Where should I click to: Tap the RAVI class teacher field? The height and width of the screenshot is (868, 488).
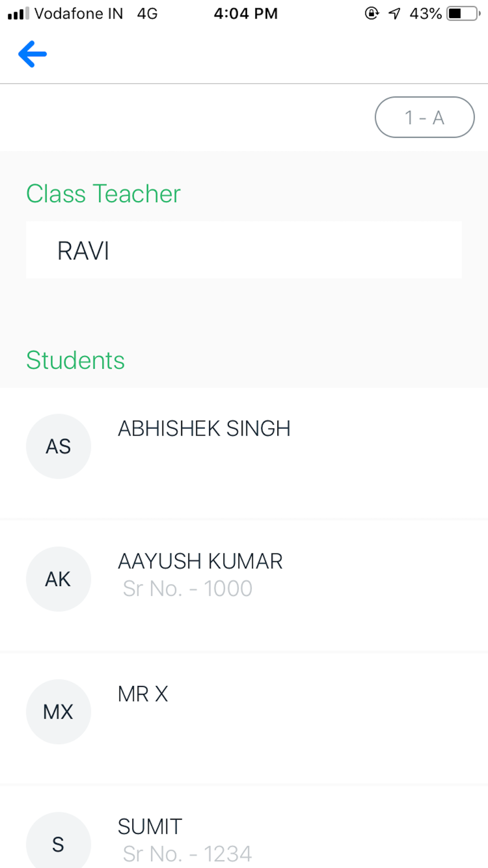(x=244, y=250)
